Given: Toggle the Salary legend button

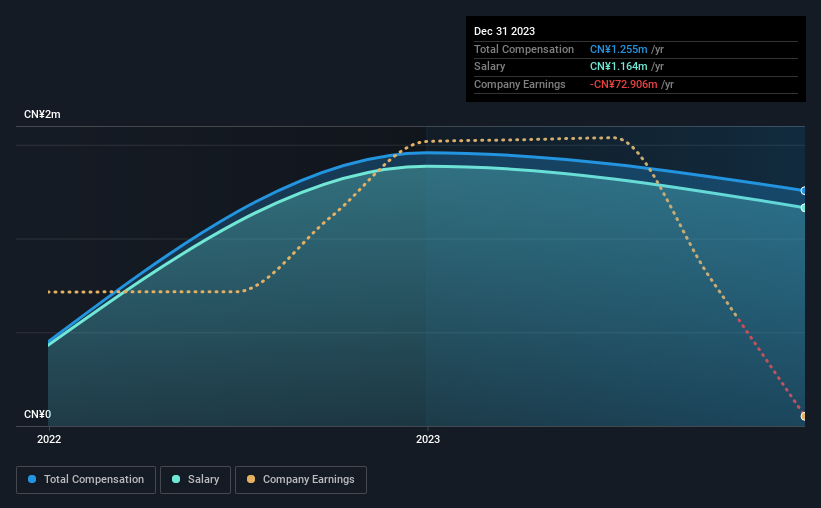Looking at the screenshot, I should [195, 480].
